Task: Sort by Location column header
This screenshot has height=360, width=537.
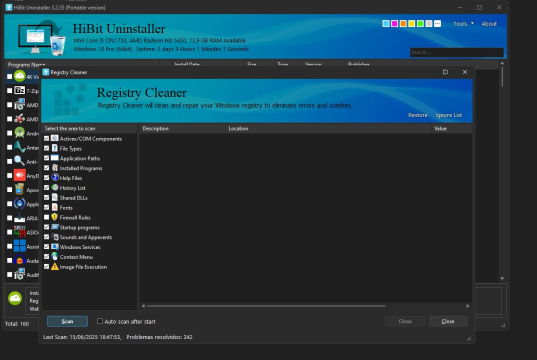Action: point(328,128)
